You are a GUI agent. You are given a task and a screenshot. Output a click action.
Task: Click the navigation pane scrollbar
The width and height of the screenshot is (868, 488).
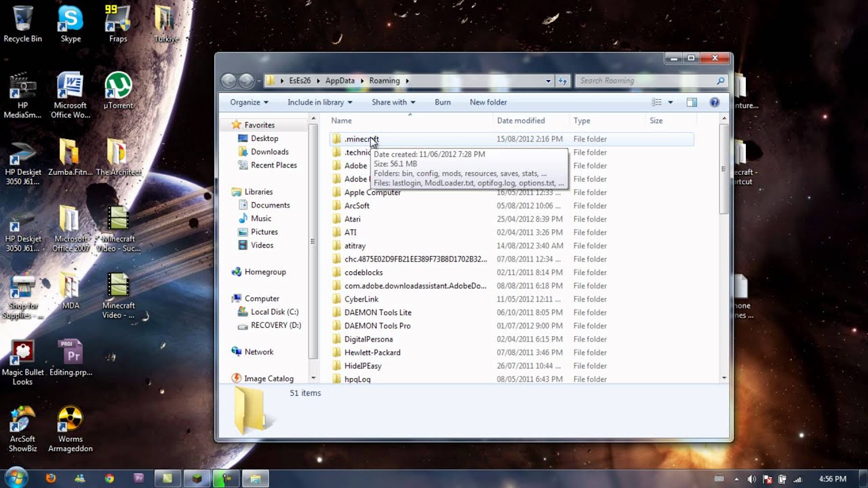(313, 241)
